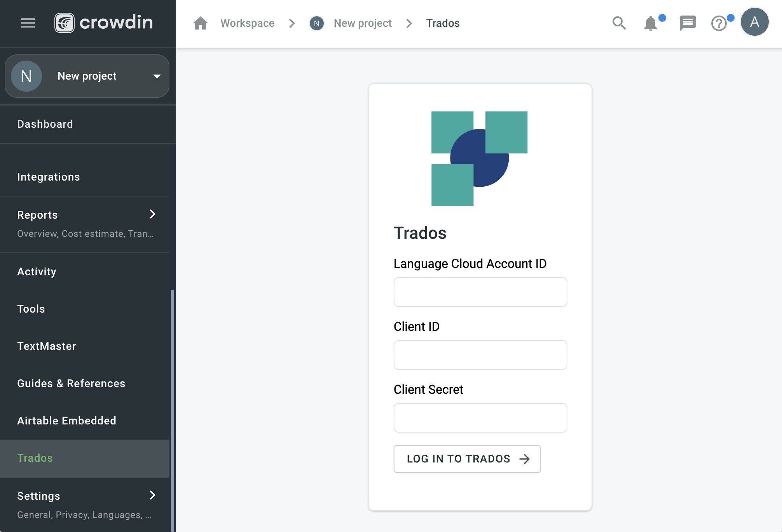Screen dimensions: 782x532
Task: Click New project breadcrumb link
Action: 363,23
